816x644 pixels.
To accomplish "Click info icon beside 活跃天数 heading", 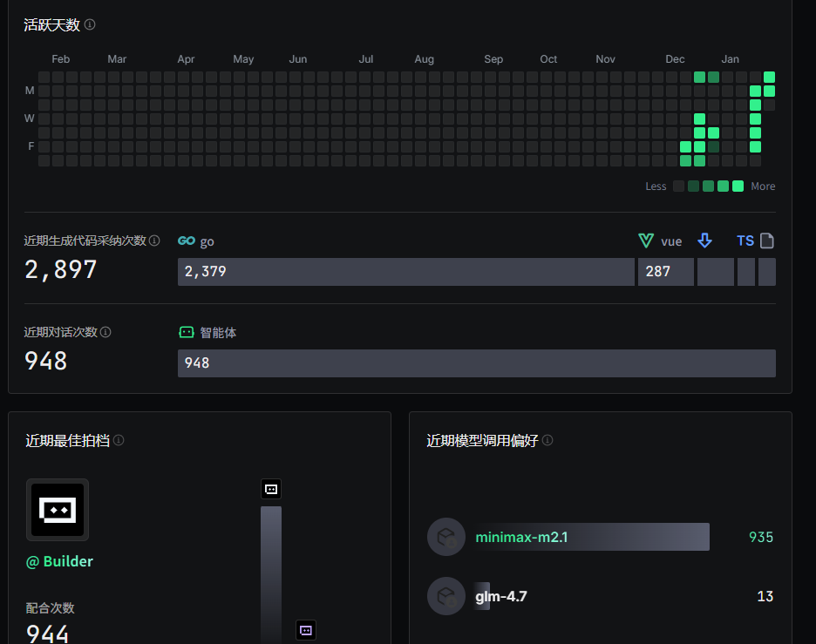I will [x=90, y=25].
